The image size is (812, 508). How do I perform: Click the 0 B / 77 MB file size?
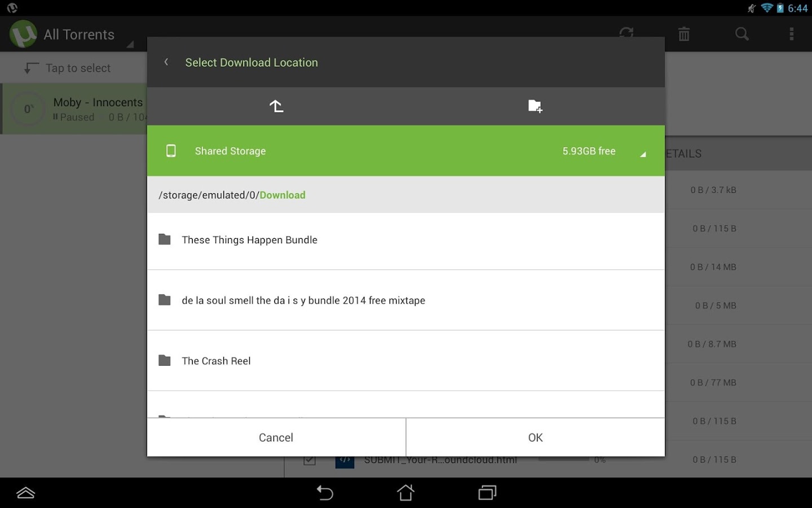(713, 383)
